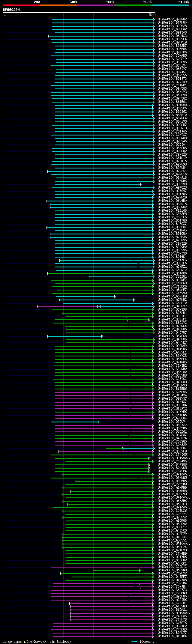Screen dimensions: 192x644
Task: Click the cyan ~100% identity legend segment
Action: pos(170,5)
